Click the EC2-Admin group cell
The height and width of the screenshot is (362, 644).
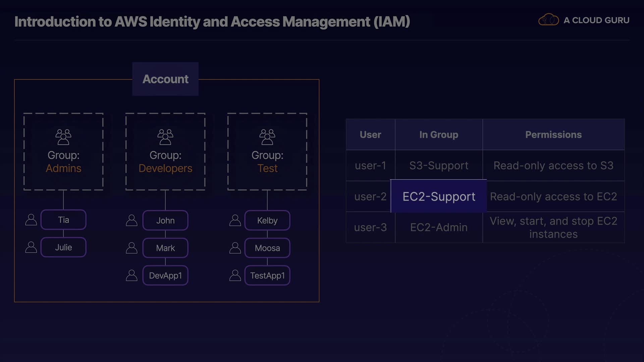(439, 227)
